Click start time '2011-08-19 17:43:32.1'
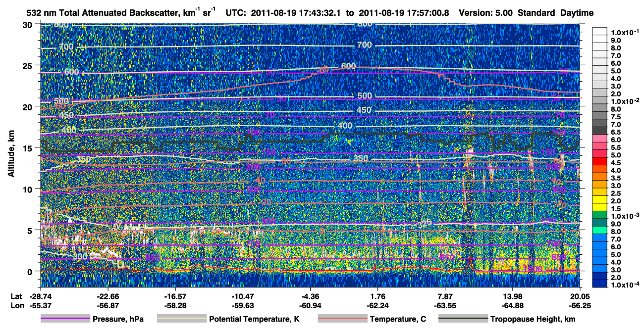 click(295, 13)
